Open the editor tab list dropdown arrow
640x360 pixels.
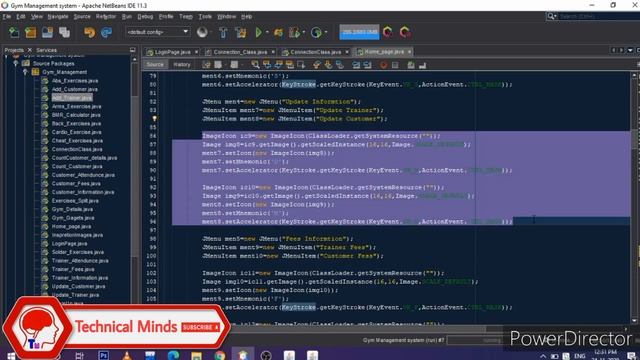pos(630,50)
